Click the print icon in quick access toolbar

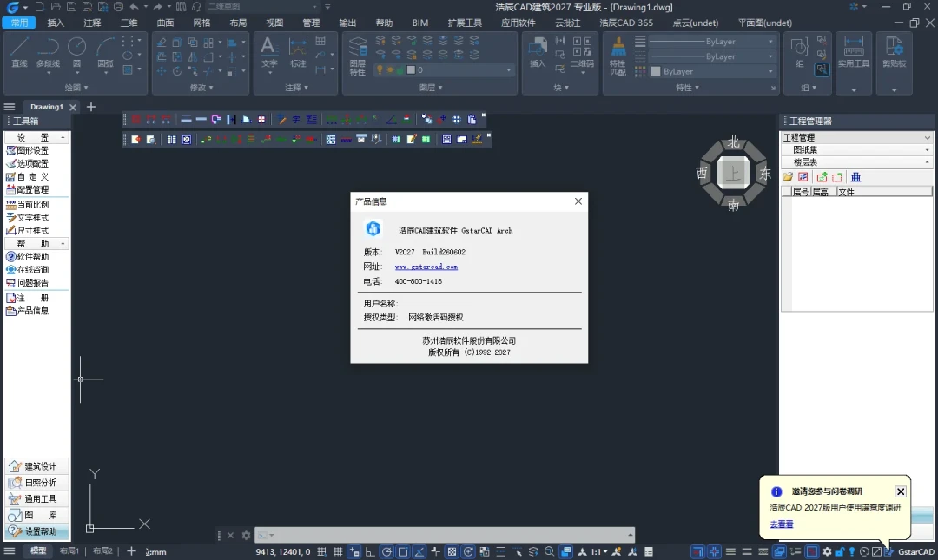(118, 7)
